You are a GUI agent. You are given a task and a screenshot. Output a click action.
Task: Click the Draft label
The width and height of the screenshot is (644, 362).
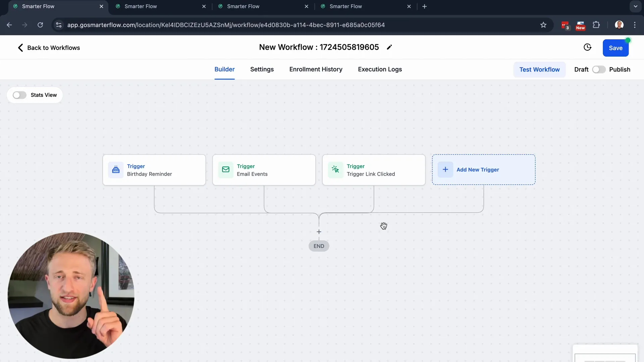(x=581, y=69)
